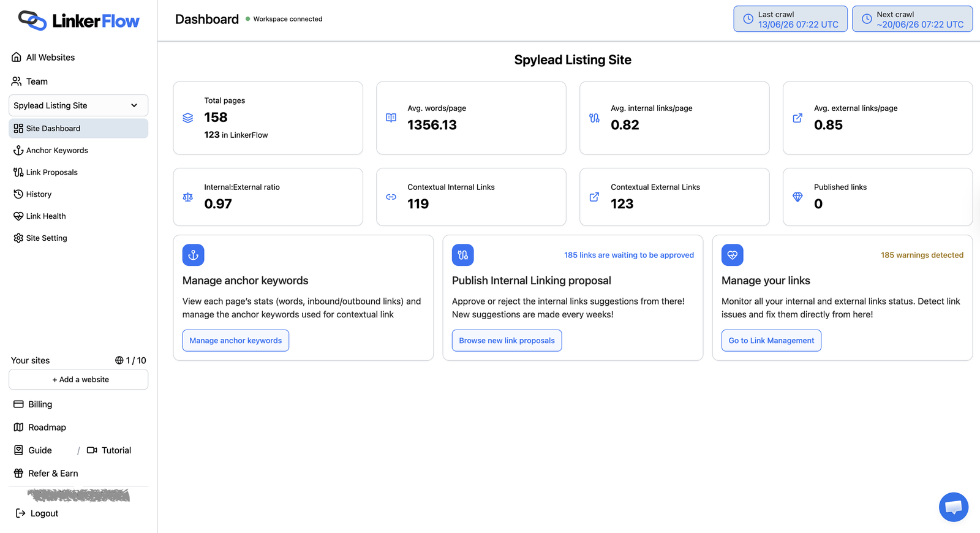Click the Billing card icon
980x533 pixels.
point(18,404)
